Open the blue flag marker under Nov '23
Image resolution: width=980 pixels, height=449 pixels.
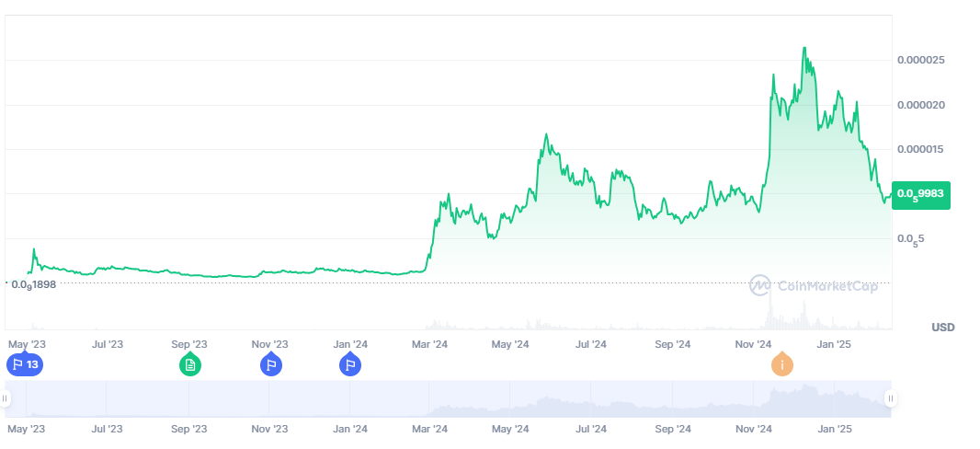(x=270, y=365)
